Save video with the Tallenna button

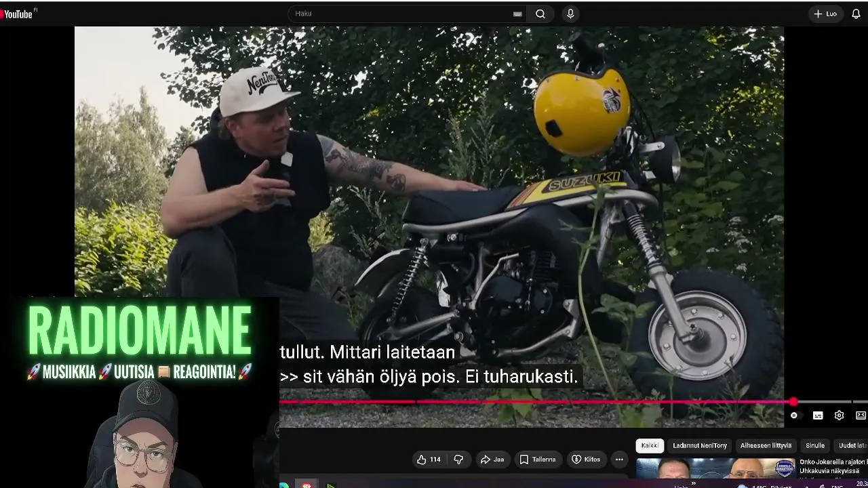click(x=538, y=460)
